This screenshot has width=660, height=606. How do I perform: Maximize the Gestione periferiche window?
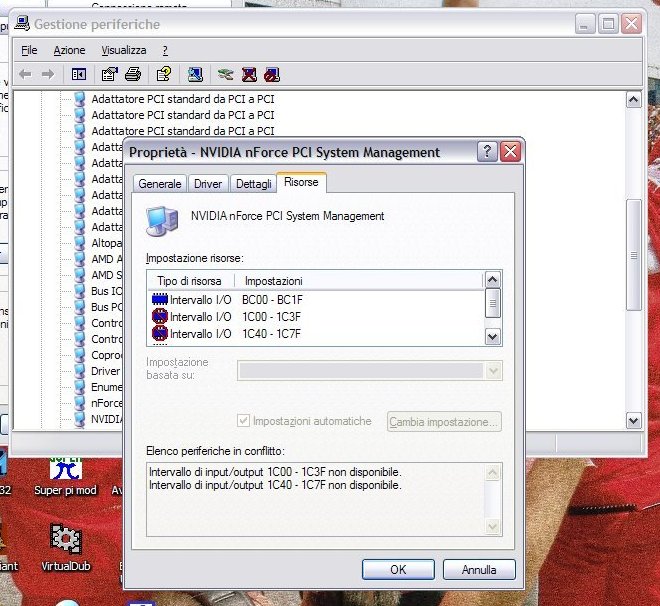coord(608,24)
